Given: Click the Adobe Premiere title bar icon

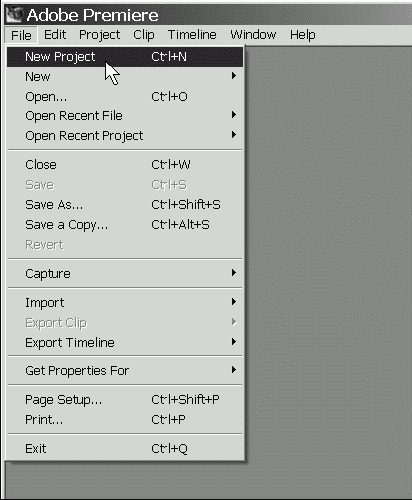Looking at the screenshot, I should 14,15.
